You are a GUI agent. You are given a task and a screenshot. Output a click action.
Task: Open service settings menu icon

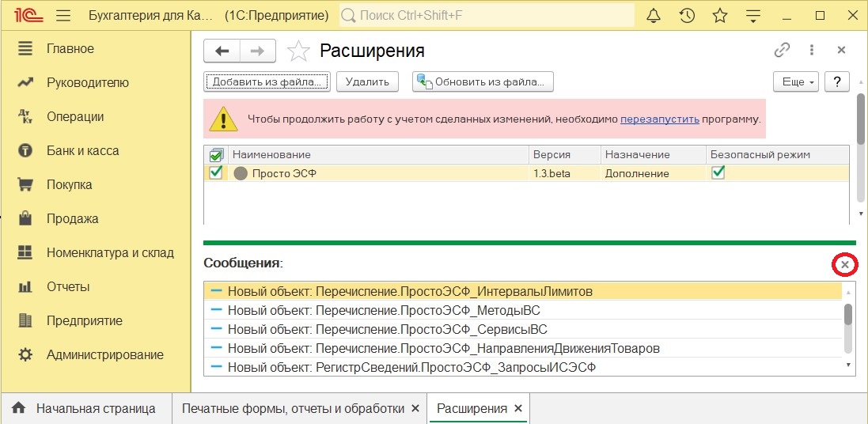pyautogui.click(x=752, y=16)
